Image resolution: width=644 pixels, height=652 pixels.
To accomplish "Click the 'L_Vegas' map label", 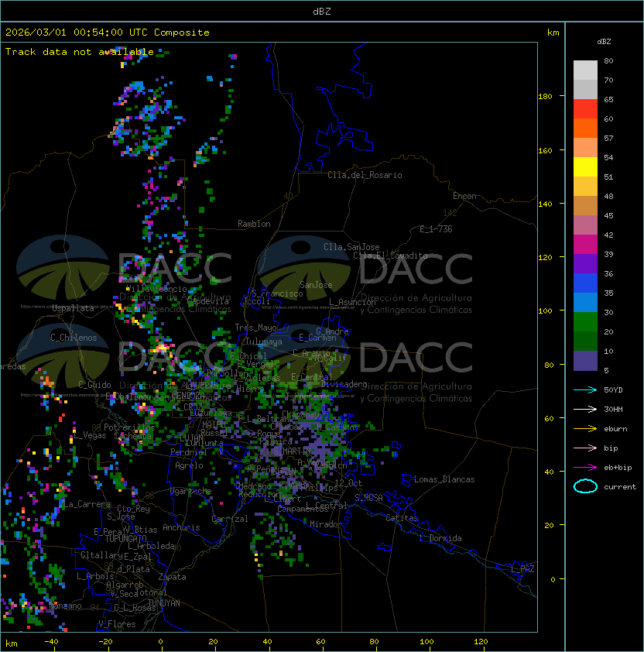I will [x=90, y=435].
